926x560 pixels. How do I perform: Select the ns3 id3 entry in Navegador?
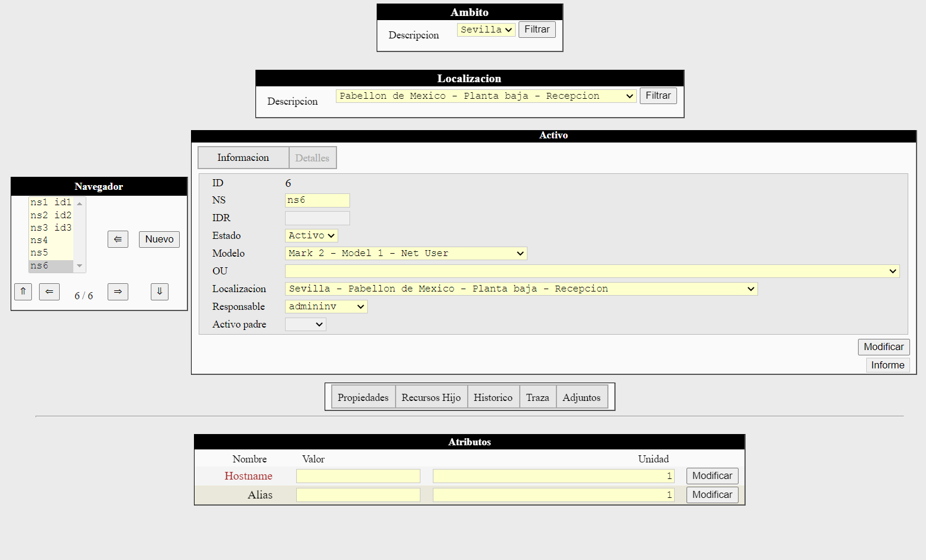coord(51,228)
